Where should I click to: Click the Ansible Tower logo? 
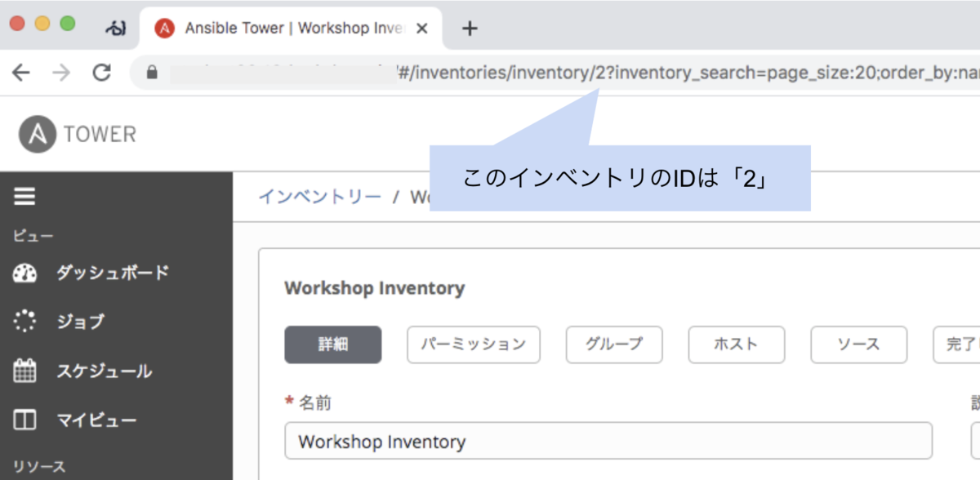[78, 135]
